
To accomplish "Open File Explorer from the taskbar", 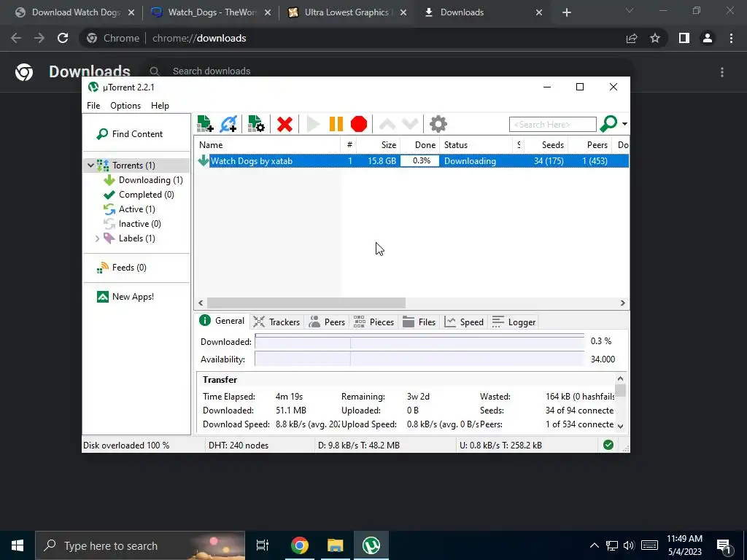I will pyautogui.click(x=336, y=545).
